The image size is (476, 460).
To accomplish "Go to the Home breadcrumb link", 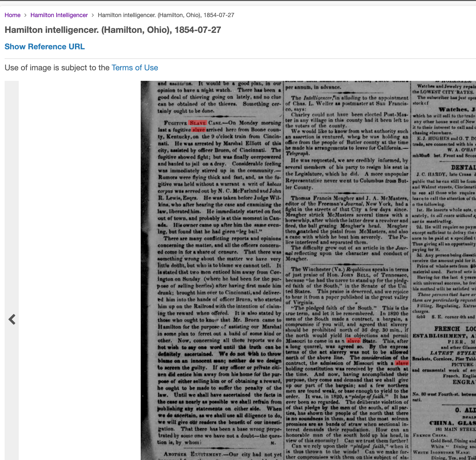I will 12,15.
